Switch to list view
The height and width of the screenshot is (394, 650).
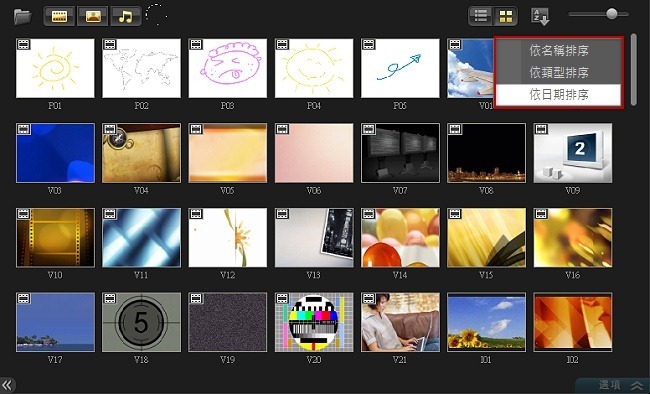pos(480,17)
